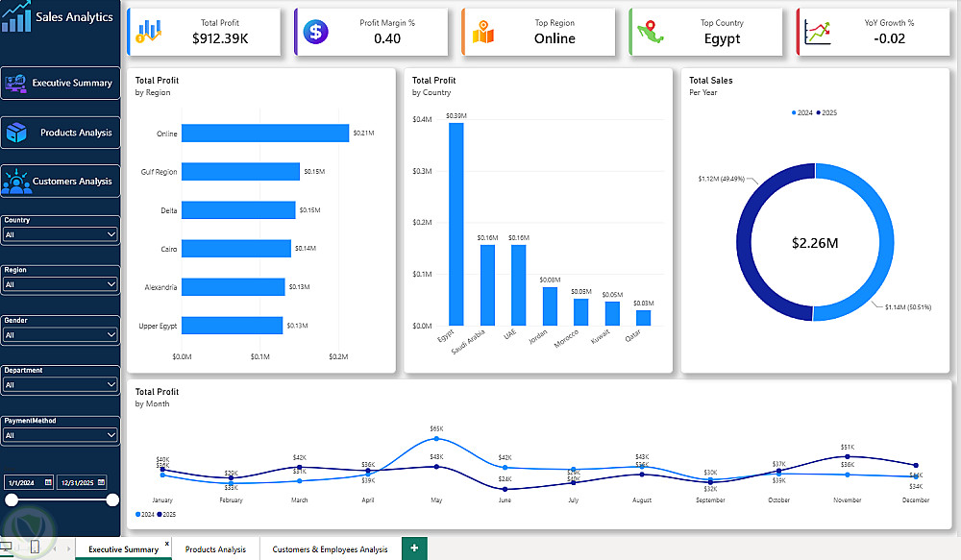
Task: Open the start date calendar picker icon
Action: coord(48,482)
